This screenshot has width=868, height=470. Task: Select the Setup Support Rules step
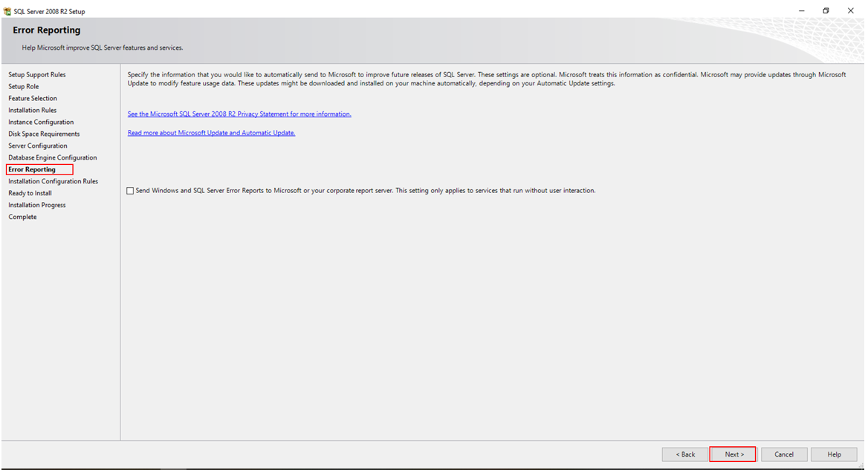pyautogui.click(x=37, y=75)
